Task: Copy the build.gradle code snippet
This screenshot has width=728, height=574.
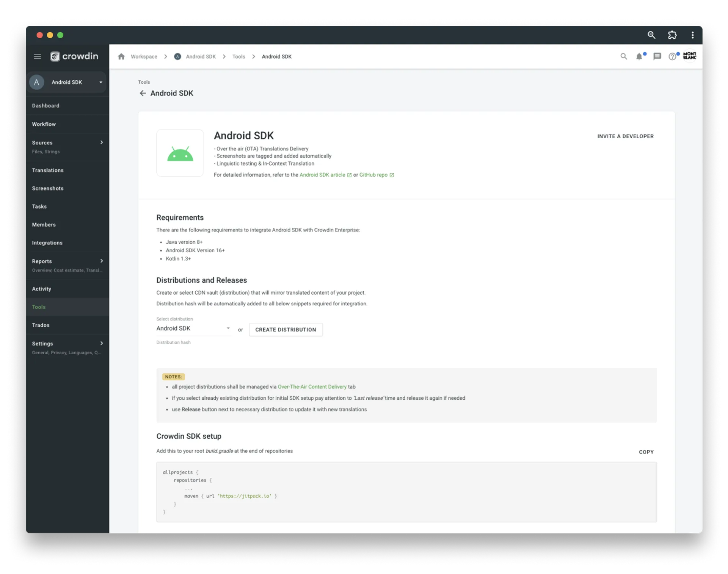Action: pyautogui.click(x=646, y=452)
